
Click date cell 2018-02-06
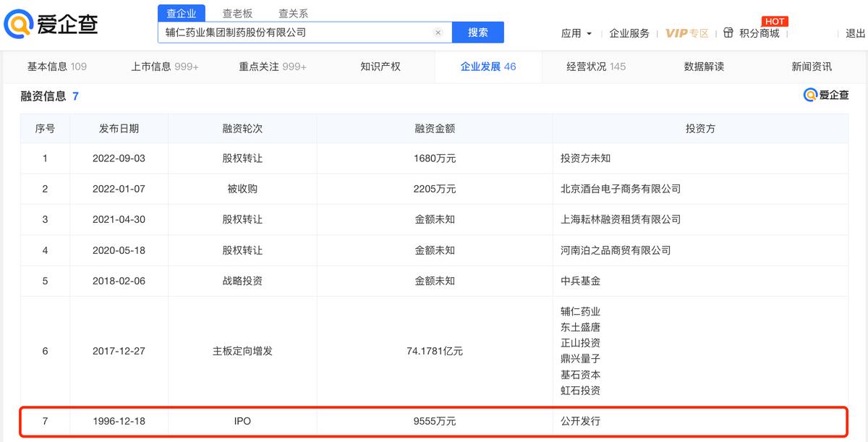click(x=119, y=281)
